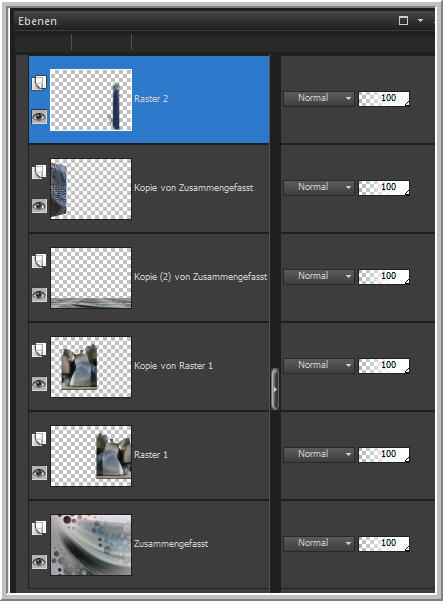Click layer type icon of Zusammengefasst layer
Screen dimensions: 443x601
click(x=39, y=527)
